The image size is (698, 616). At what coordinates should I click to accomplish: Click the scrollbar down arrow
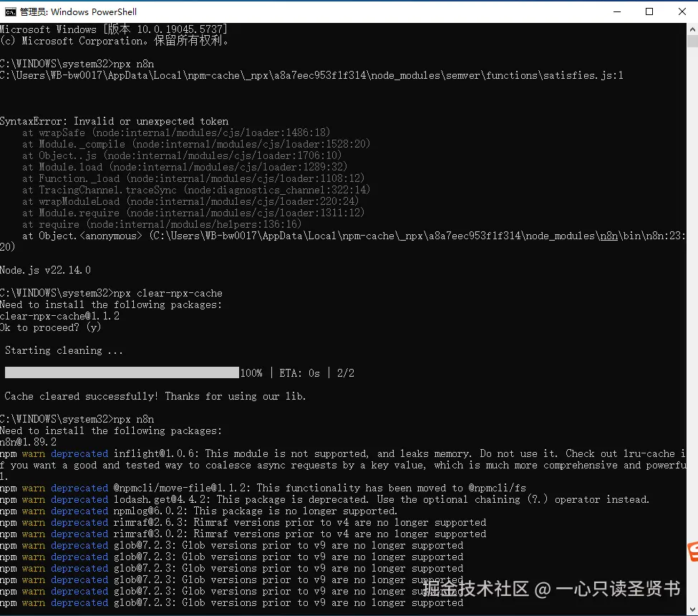[x=692, y=609]
